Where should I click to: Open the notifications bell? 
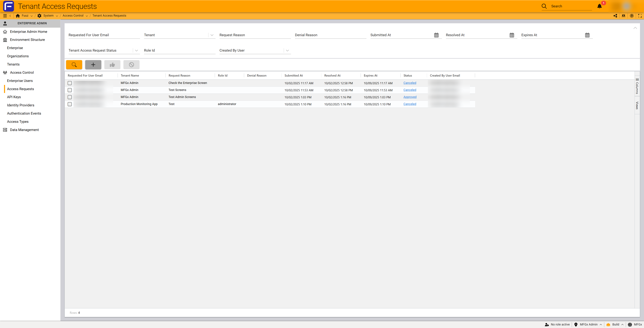point(600,6)
